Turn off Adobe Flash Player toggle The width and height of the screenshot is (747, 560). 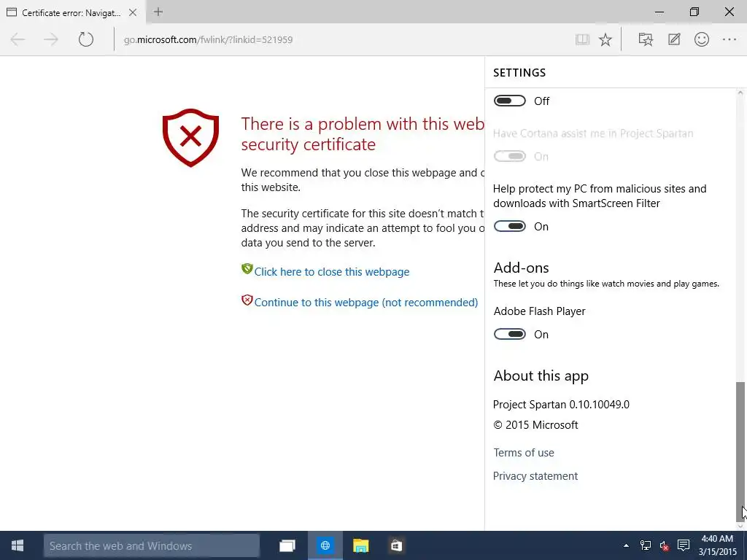pos(510,334)
